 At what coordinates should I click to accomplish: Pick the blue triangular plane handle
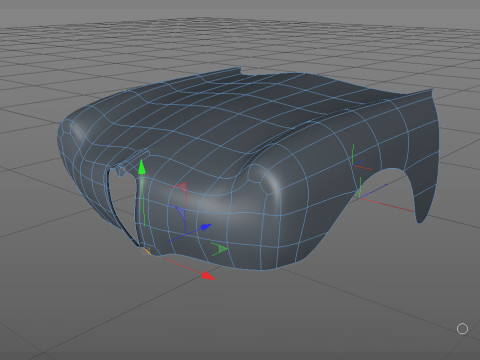coord(178,217)
